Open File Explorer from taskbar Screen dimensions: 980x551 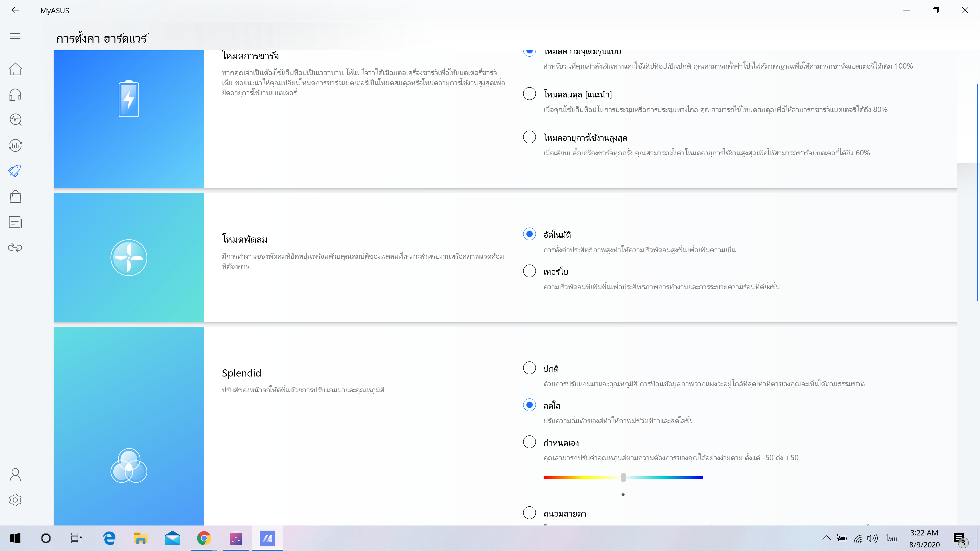point(140,538)
